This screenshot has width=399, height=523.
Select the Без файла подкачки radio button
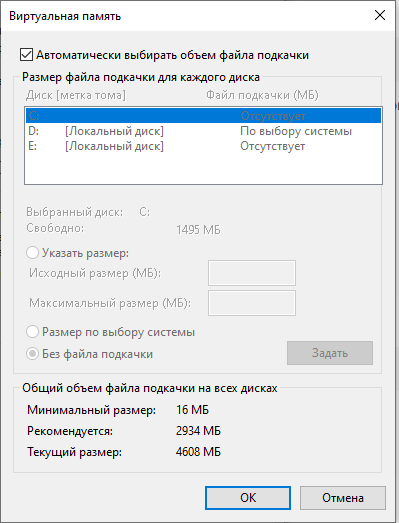32,354
